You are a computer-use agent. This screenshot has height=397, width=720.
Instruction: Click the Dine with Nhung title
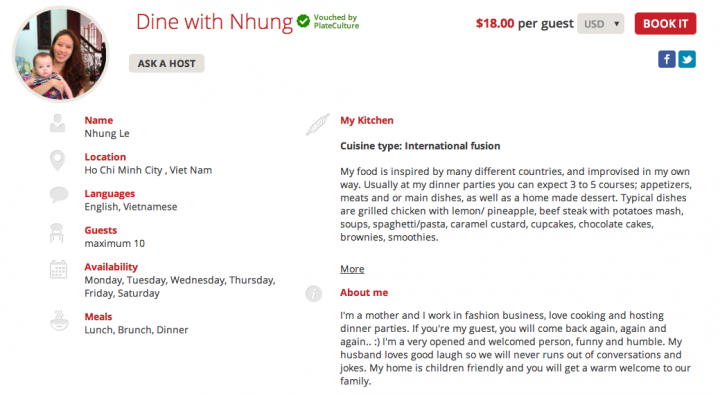pos(214,22)
